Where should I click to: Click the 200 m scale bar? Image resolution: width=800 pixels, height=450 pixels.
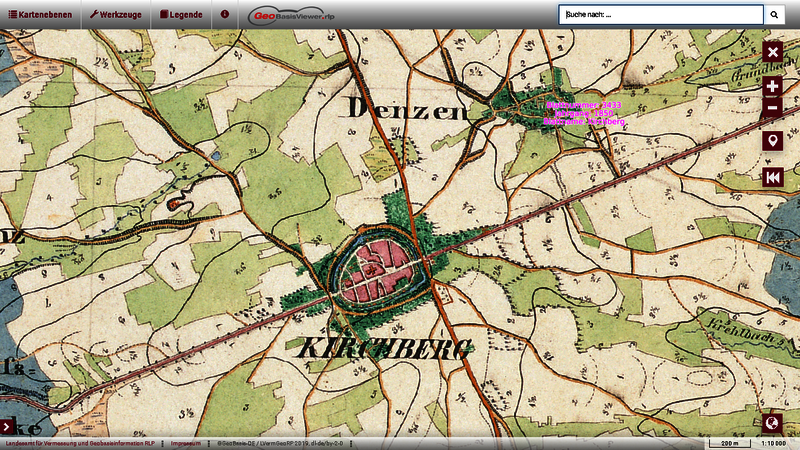(x=730, y=443)
